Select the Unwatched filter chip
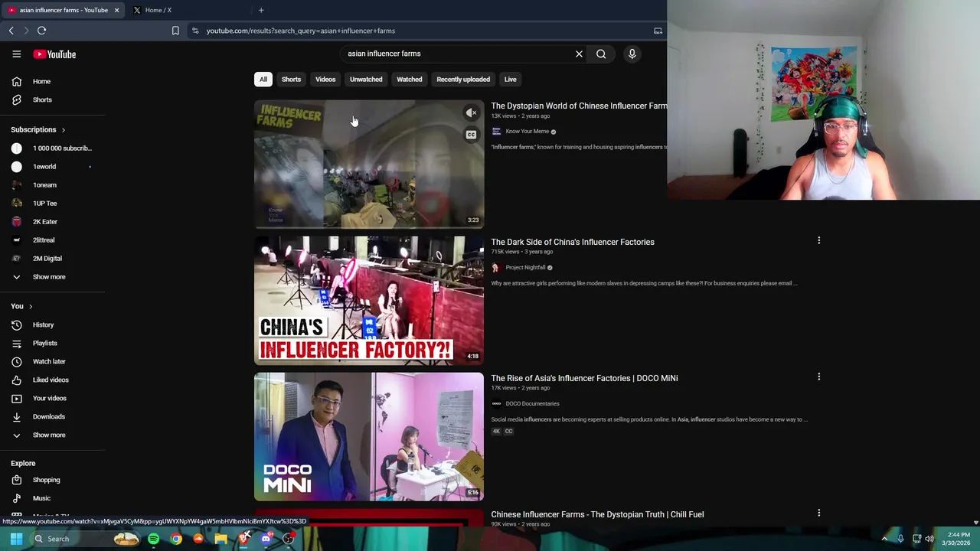This screenshot has width=980, height=551. pyautogui.click(x=366, y=79)
